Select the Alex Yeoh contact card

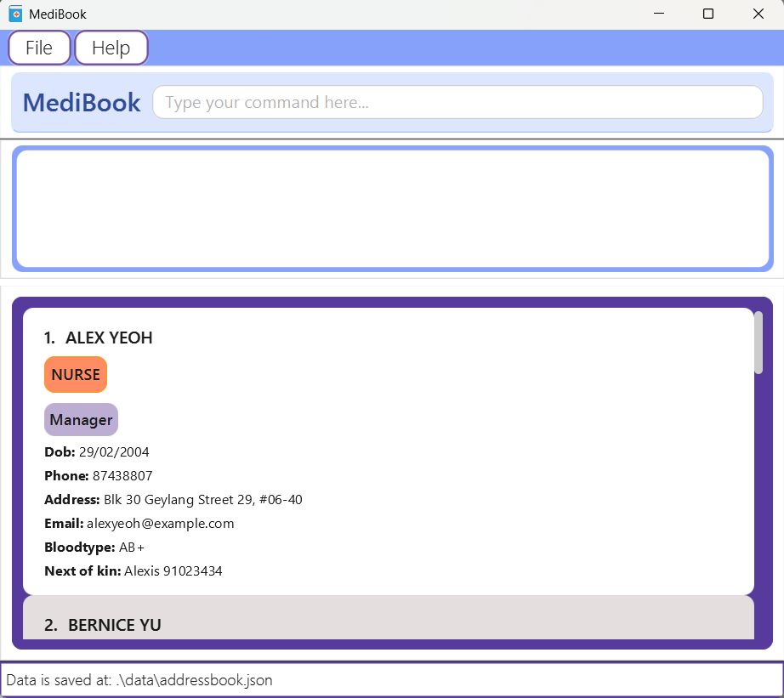click(388, 451)
